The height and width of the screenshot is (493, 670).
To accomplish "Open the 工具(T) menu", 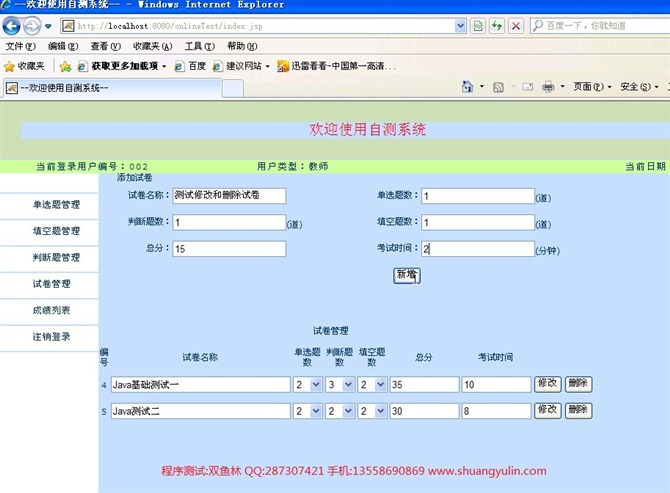I will (x=200, y=46).
